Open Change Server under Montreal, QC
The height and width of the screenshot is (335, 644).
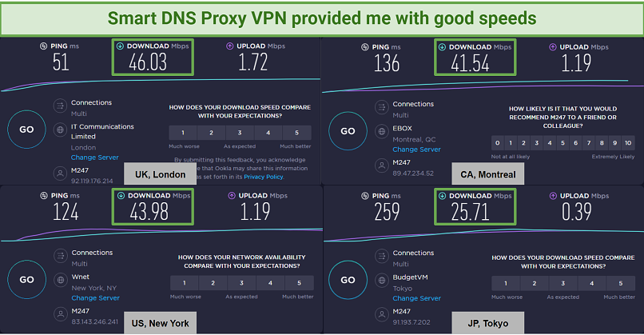[x=416, y=150]
